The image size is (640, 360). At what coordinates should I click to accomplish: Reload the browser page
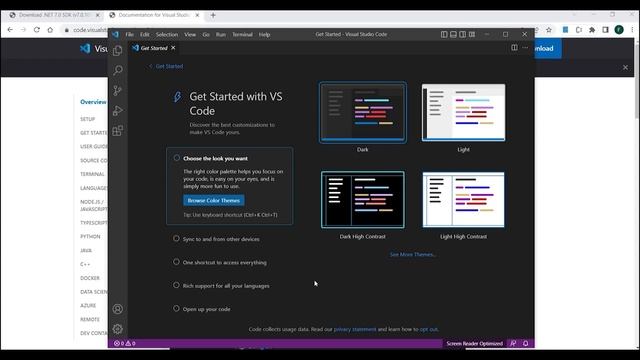[x=37, y=30]
